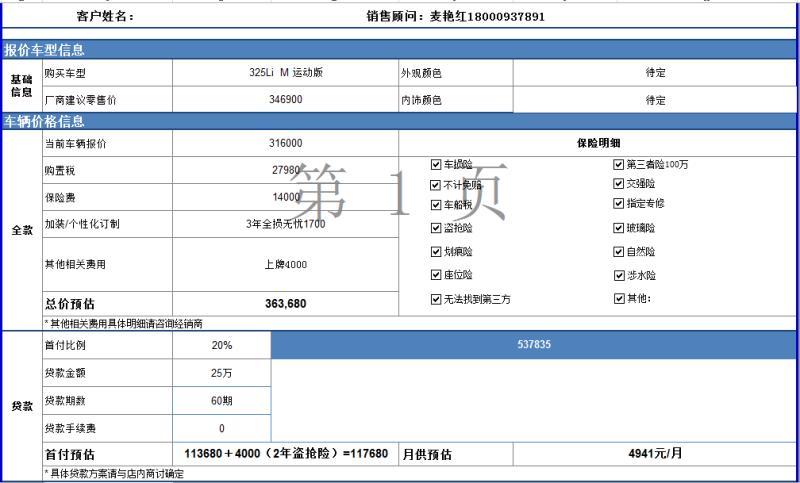The height and width of the screenshot is (483, 800).
Task: Toggle the 指定专修 checkbox
Action: click(x=619, y=204)
